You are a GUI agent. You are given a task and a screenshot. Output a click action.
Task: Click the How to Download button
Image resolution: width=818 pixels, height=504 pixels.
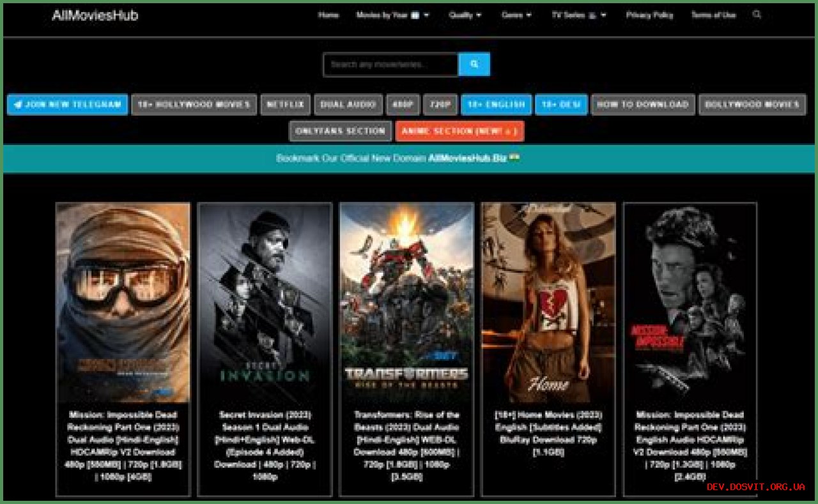coord(644,105)
